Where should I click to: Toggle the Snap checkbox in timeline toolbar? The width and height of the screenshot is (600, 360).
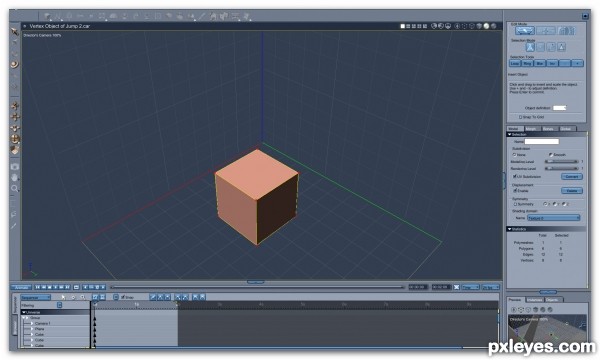click(123, 297)
